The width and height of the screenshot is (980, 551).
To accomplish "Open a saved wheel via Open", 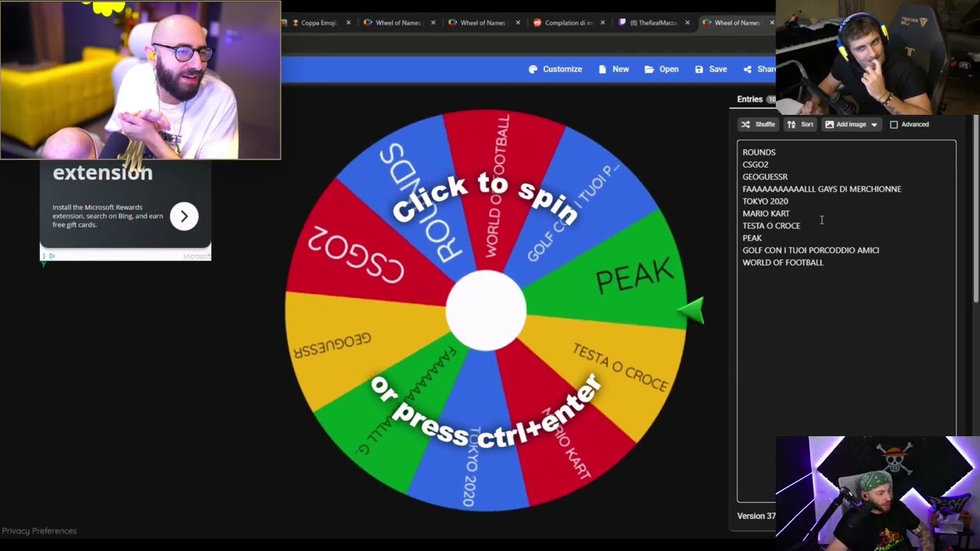I will 661,69.
